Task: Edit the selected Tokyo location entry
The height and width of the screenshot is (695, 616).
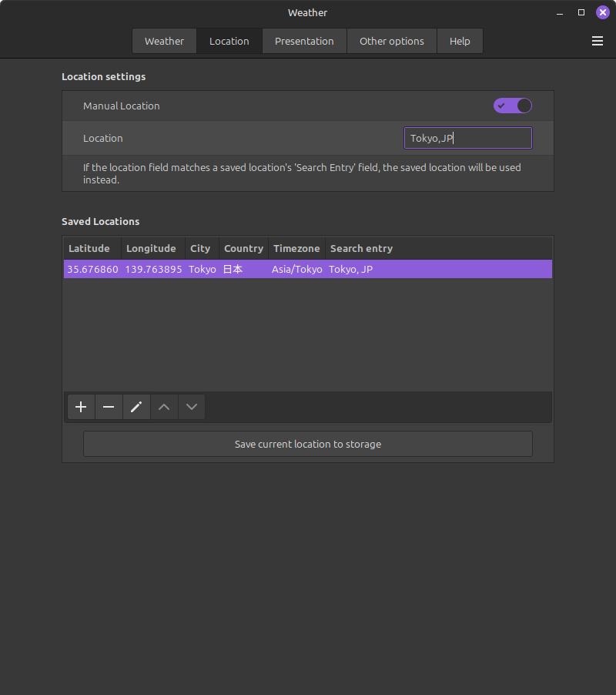Action: (136, 407)
